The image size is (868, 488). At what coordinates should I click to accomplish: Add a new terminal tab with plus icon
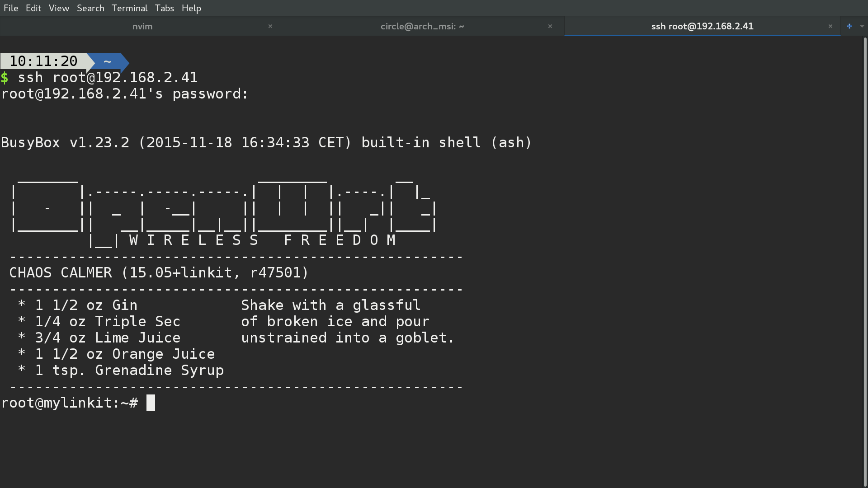(849, 26)
